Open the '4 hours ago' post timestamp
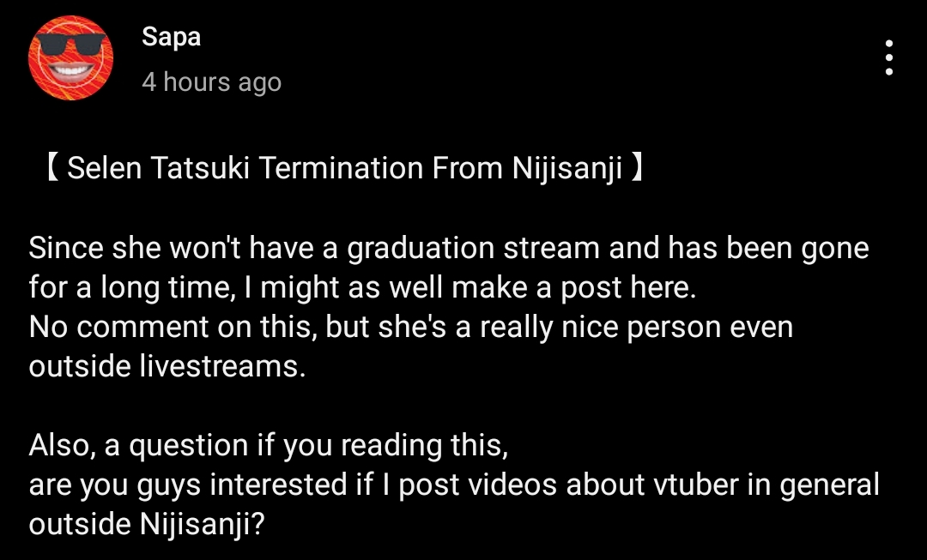This screenshot has width=927, height=560. (x=212, y=82)
